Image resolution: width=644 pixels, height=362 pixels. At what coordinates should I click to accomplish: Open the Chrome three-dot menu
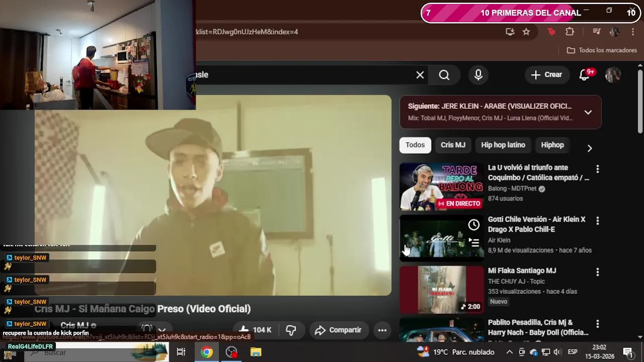point(633,32)
